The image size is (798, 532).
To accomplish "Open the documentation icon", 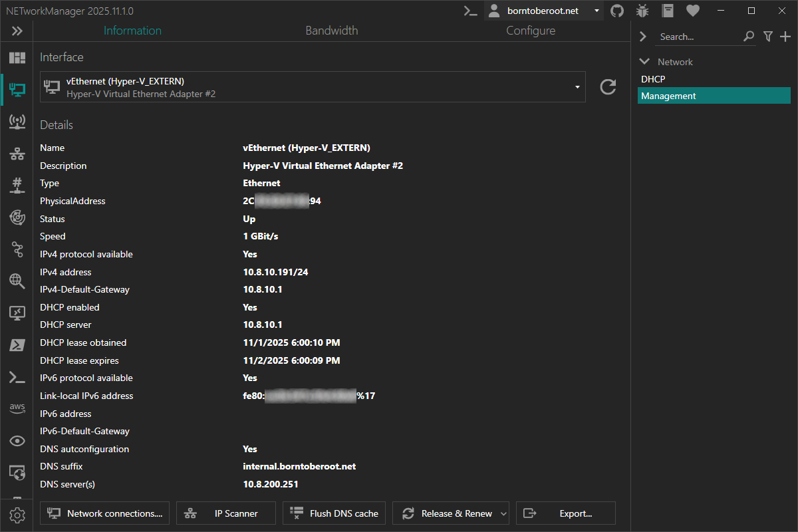I will (667, 11).
